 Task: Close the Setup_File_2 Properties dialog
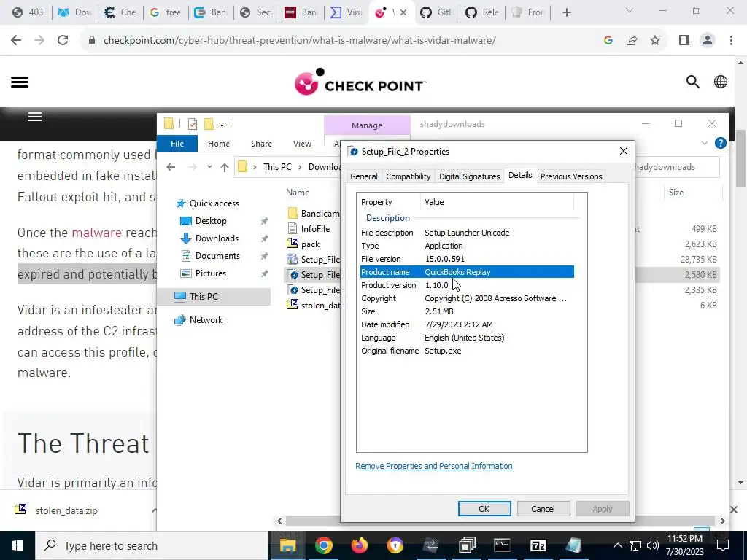pos(623,151)
